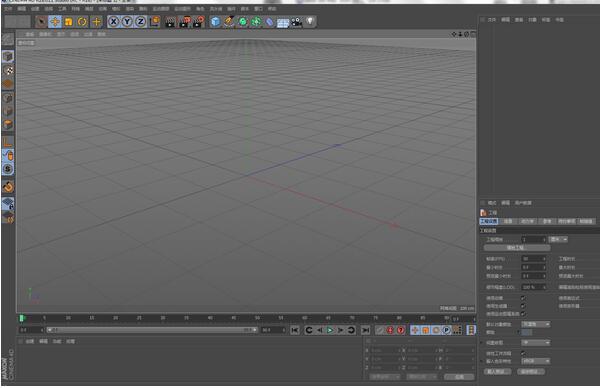Click the green Play forward button
The image size is (600, 388).
330,330
